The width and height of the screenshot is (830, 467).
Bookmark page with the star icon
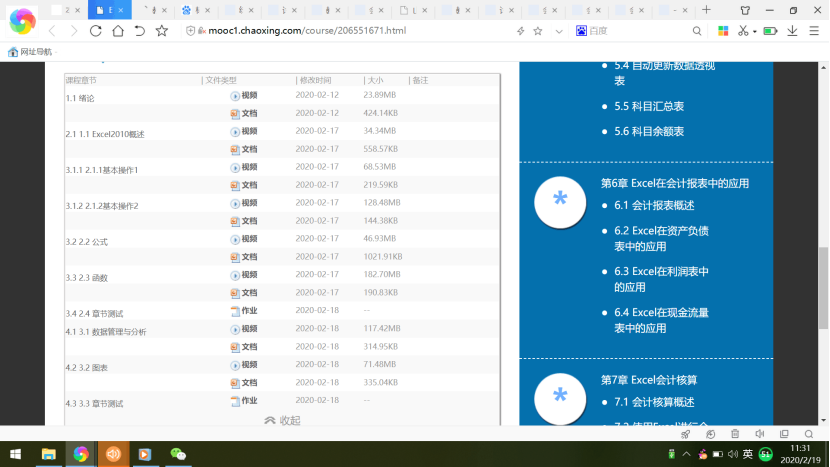(162, 31)
